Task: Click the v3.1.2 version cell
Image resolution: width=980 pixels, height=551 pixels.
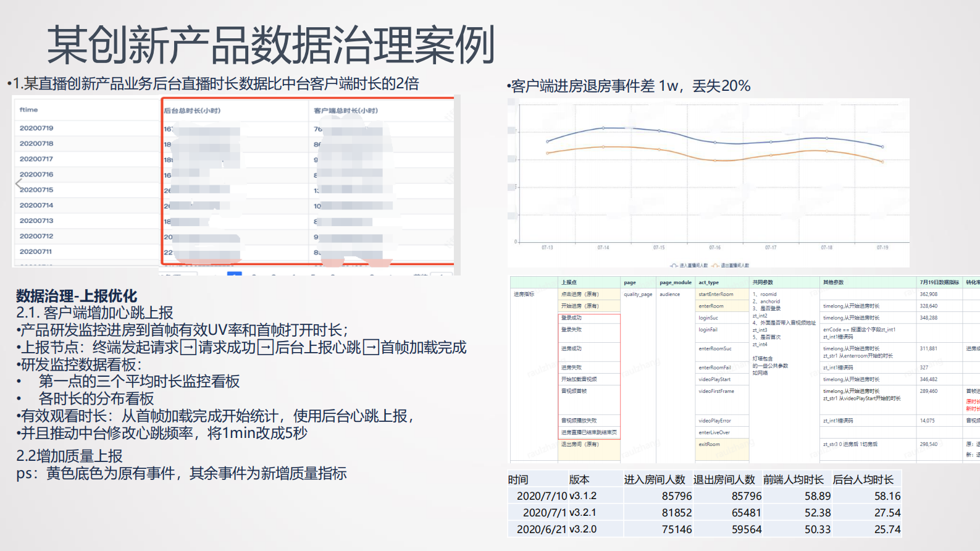Action: [583, 496]
